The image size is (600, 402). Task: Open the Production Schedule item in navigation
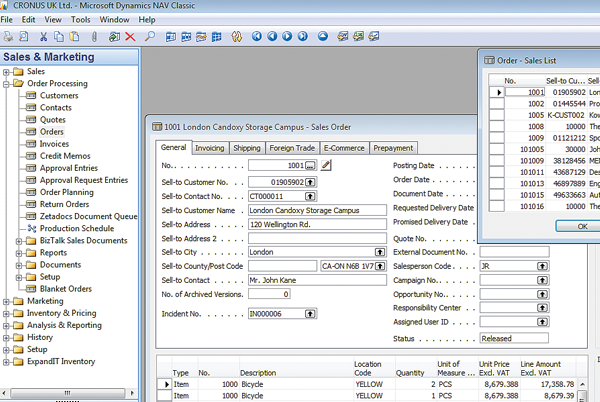(76, 228)
